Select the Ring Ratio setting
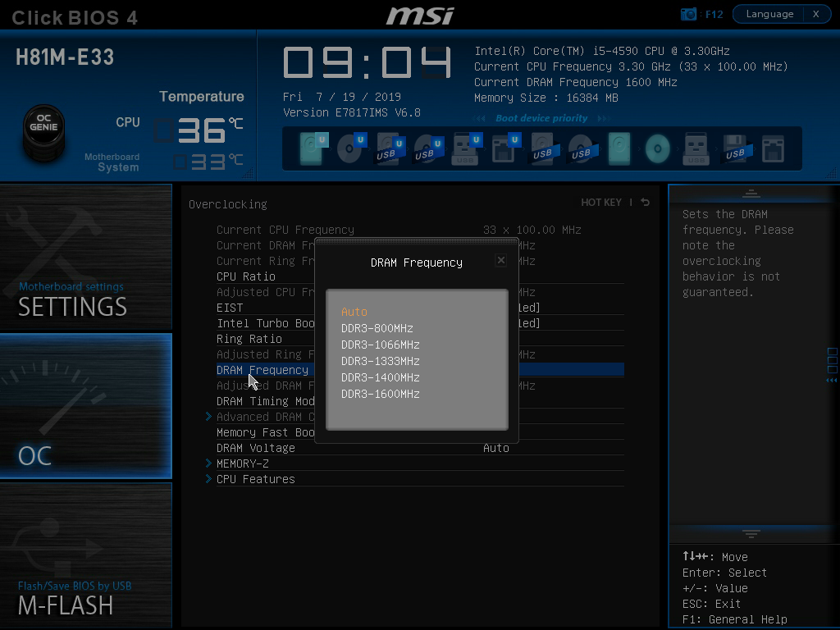Screen dimensions: 840x630 tap(249, 339)
